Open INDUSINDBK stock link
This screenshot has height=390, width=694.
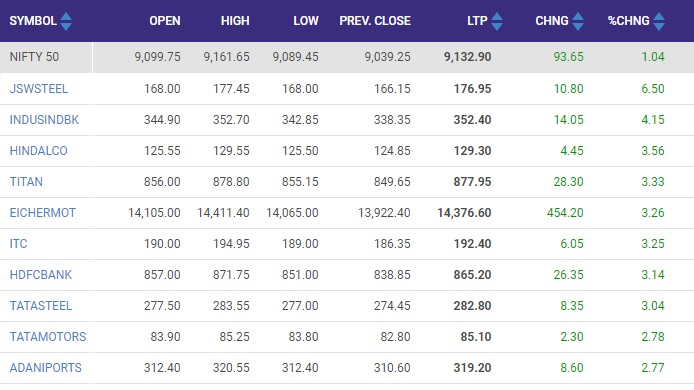coord(44,120)
